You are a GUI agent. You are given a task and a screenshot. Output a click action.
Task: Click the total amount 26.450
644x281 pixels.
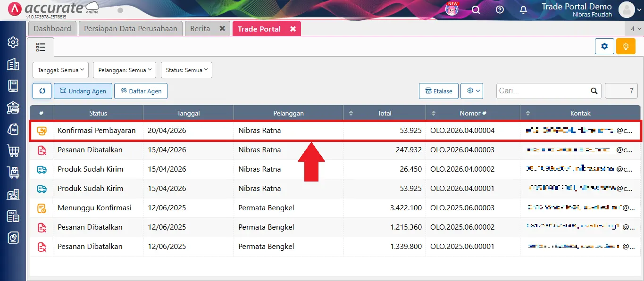(x=411, y=169)
